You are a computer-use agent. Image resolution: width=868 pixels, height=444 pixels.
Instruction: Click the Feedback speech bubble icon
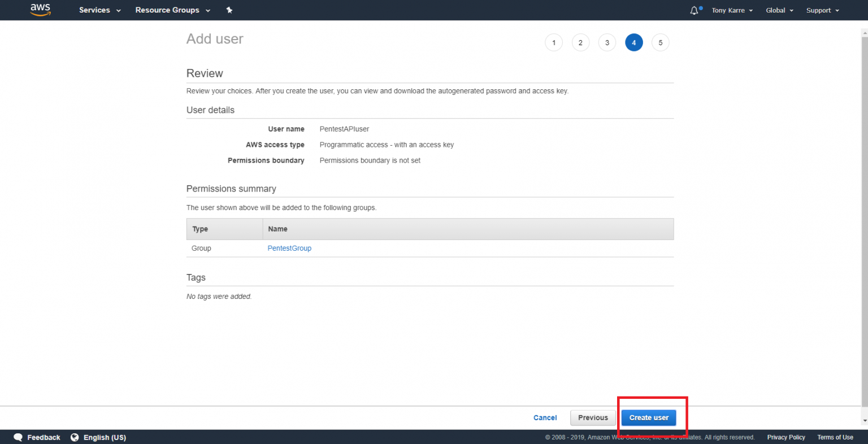pyautogui.click(x=18, y=437)
